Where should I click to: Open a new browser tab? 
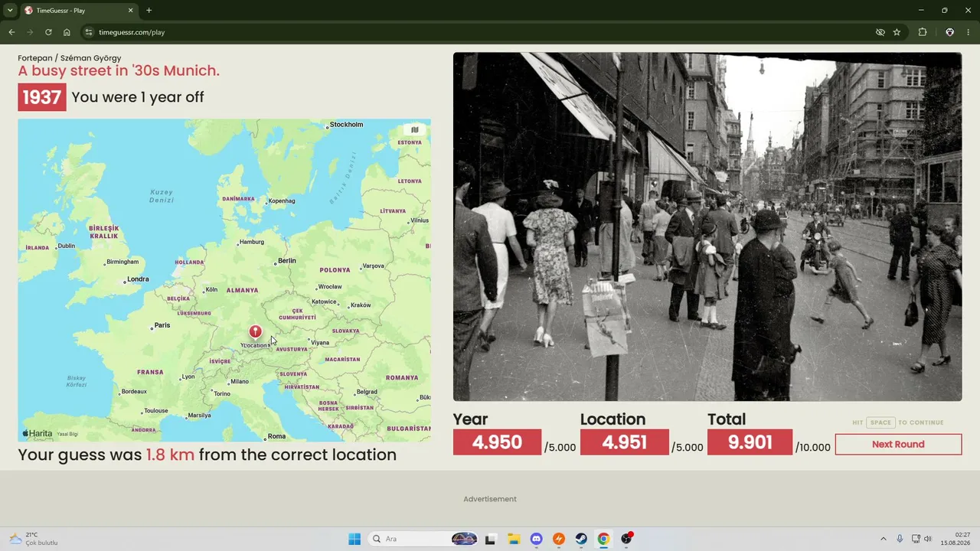149,11
